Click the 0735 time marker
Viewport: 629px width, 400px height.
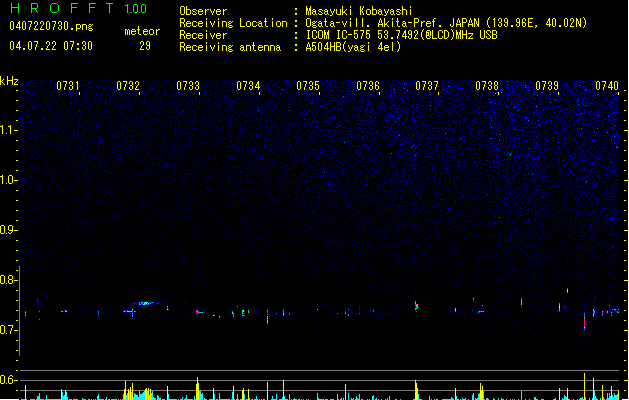(x=308, y=86)
